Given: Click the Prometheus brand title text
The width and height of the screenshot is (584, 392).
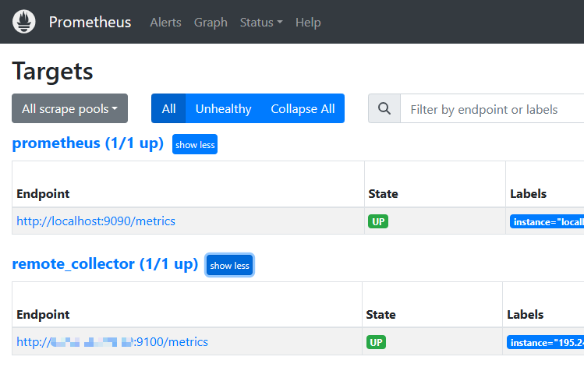Looking at the screenshot, I should pyautogui.click(x=90, y=22).
